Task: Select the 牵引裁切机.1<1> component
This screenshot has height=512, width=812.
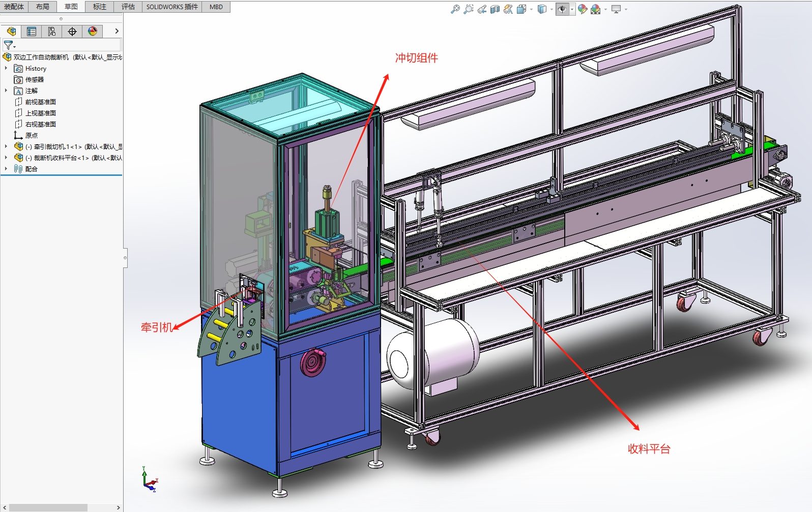Action: (74, 146)
